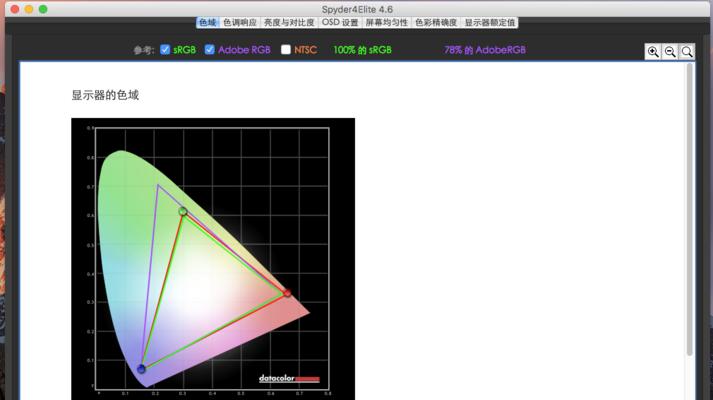Viewport: 713px width, 400px height.
Task: Click the yellow minimize window button
Action: tap(29, 9)
